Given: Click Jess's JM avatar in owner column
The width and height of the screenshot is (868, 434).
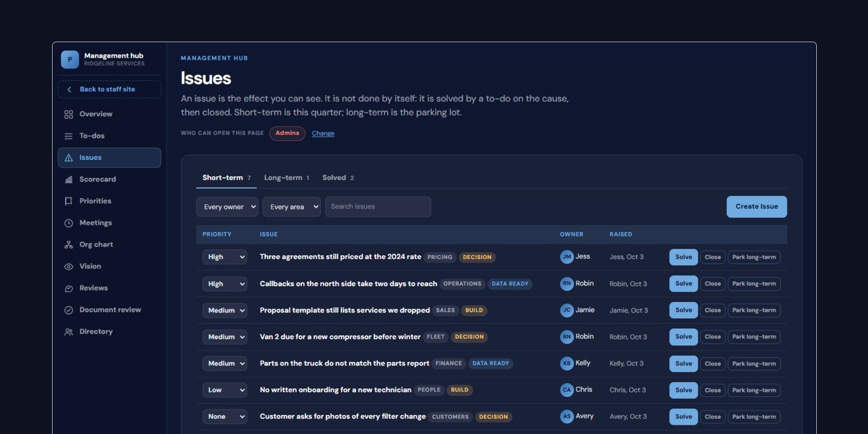Looking at the screenshot, I should [567, 257].
